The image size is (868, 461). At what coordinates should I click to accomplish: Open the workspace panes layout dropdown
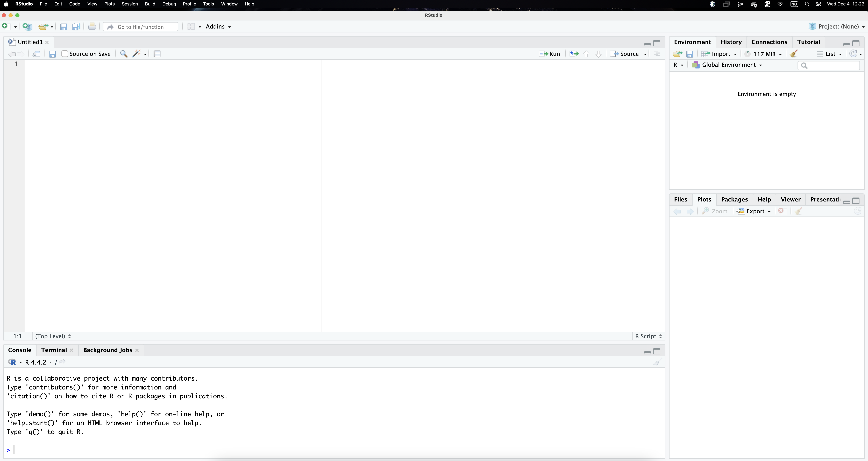coord(194,27)
